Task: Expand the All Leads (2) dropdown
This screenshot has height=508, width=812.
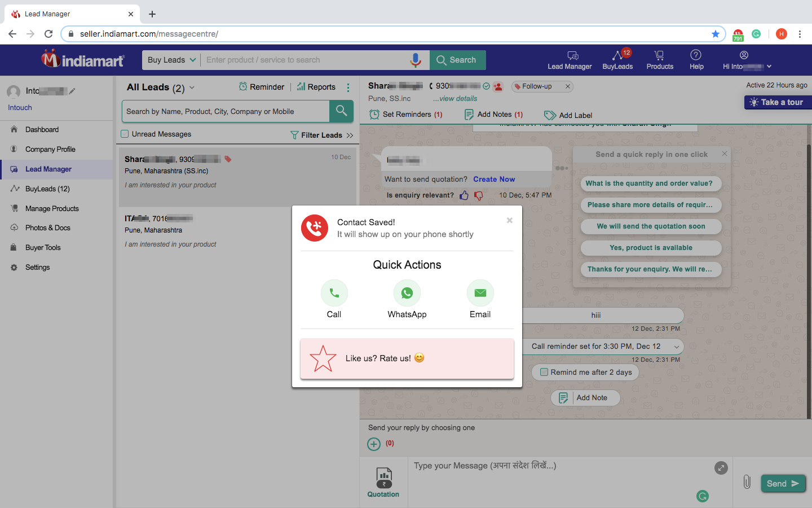Action: 161,87
